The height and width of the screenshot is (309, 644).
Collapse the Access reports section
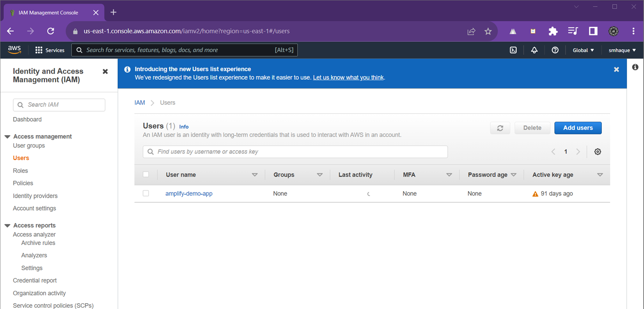tap(7, 225)
